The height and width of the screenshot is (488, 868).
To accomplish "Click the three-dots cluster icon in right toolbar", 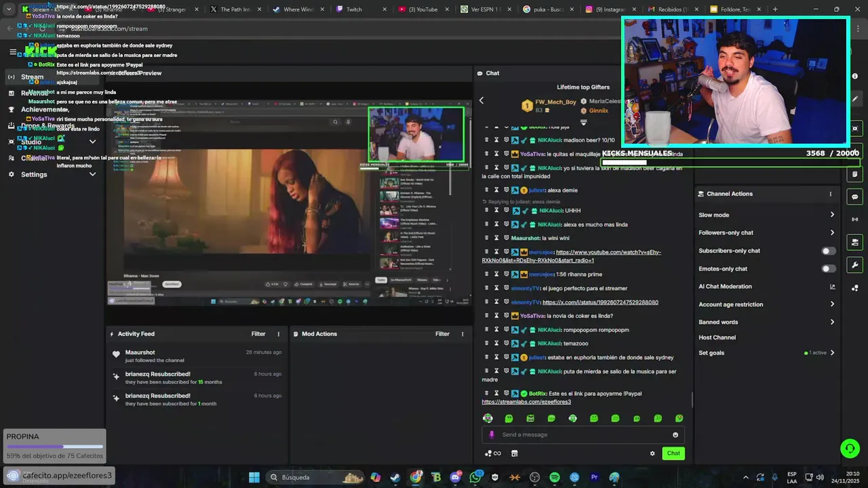I will click(855, 288).
